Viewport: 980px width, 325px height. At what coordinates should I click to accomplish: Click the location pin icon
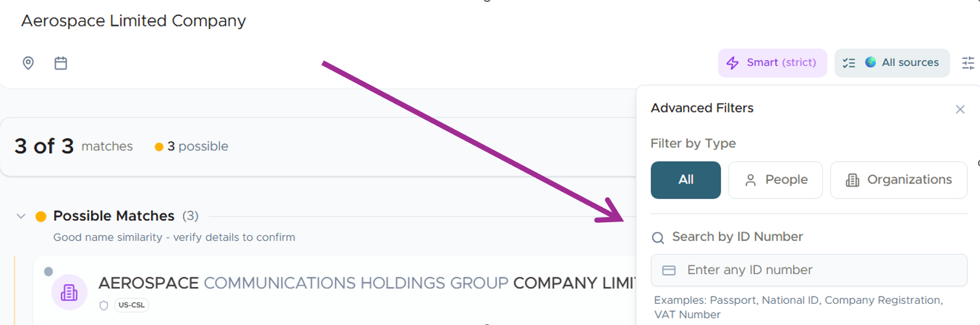28,63
